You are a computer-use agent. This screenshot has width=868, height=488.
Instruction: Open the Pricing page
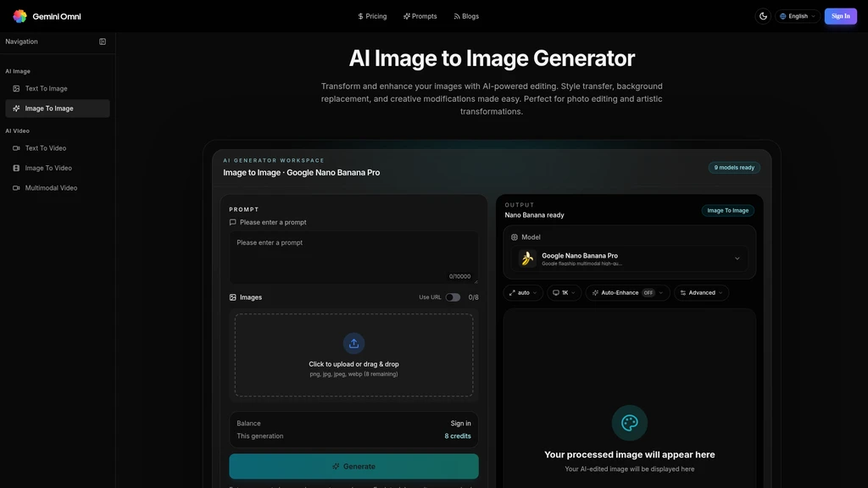click(x=372, y=16)
